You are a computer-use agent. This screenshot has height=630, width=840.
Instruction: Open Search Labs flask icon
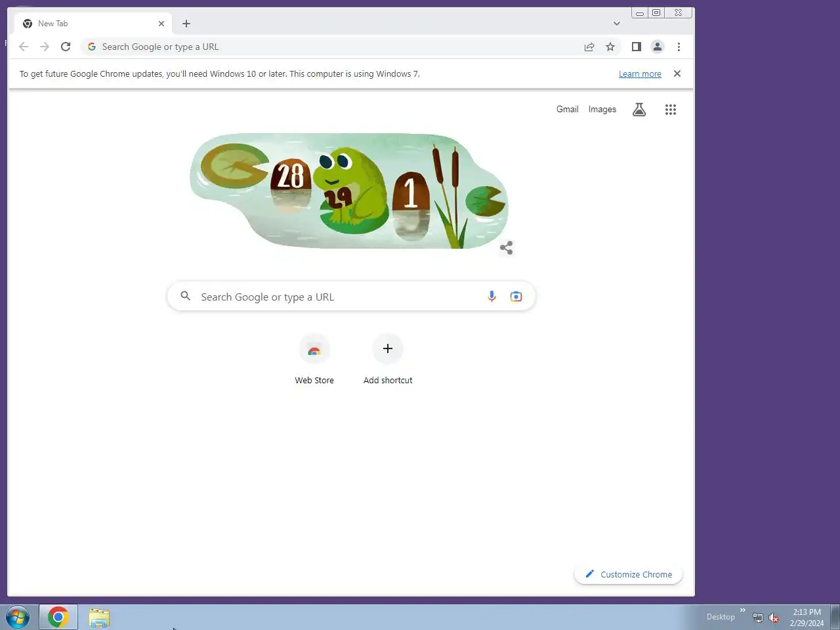pyautogui.click(x=639, y=110)
